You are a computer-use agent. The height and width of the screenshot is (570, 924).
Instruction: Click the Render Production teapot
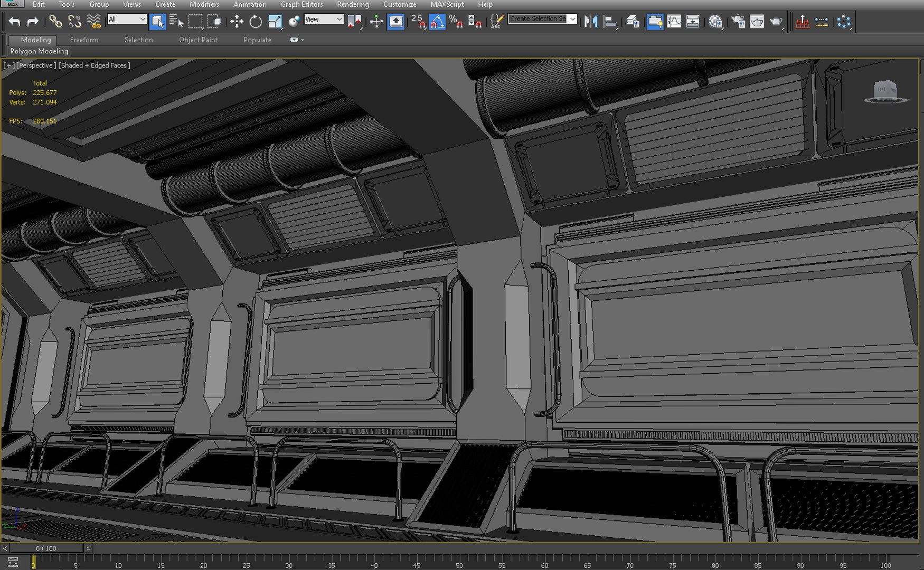[776, 22]
